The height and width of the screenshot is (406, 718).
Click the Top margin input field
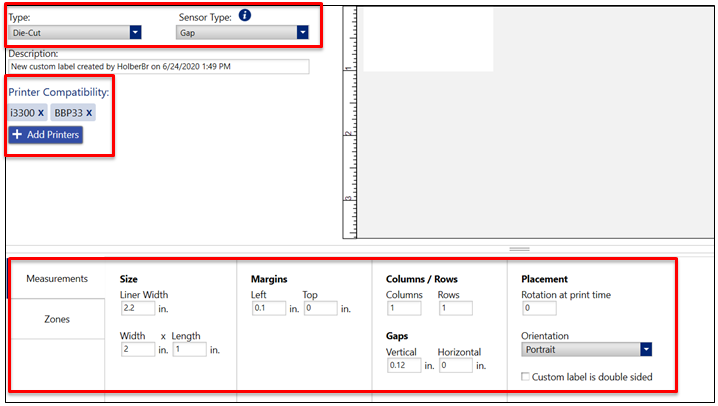pyautogui.click(x=321, y=308)
